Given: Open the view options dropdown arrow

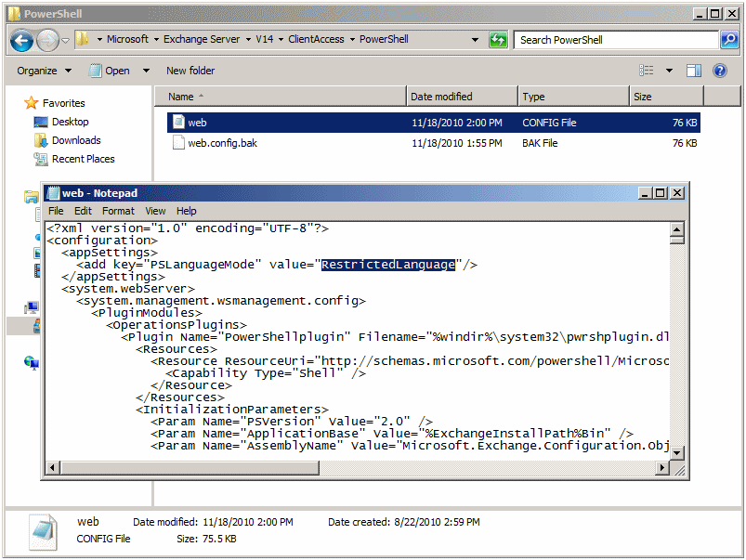Looking at the screenshot, I should 669,71.
